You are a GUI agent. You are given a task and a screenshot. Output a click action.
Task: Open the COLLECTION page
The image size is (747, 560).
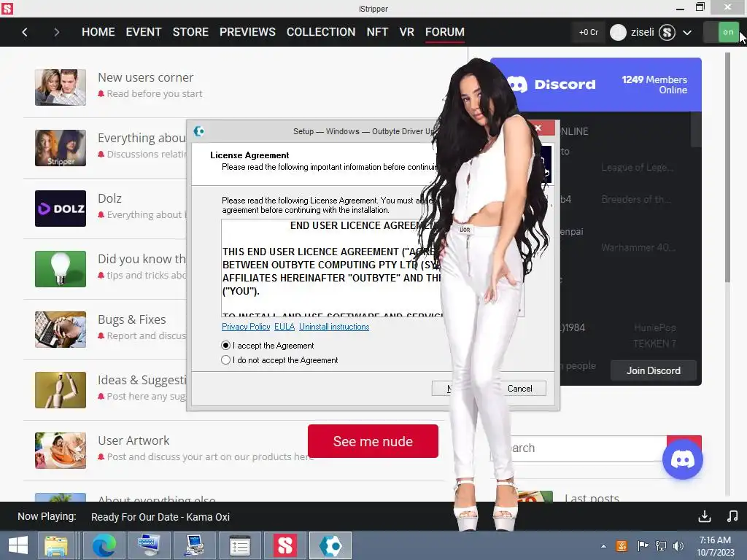pos(321,32)
